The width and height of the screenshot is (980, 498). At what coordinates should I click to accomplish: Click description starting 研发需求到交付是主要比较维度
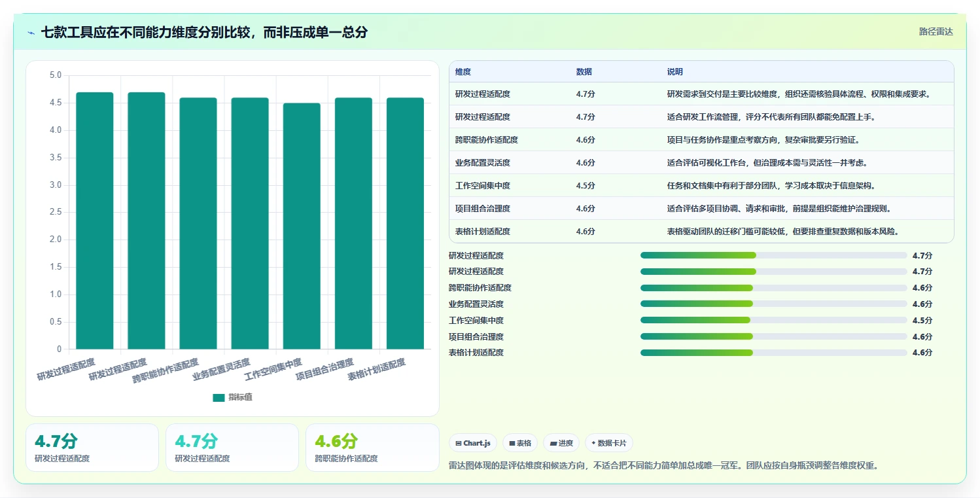pos(799,94)
